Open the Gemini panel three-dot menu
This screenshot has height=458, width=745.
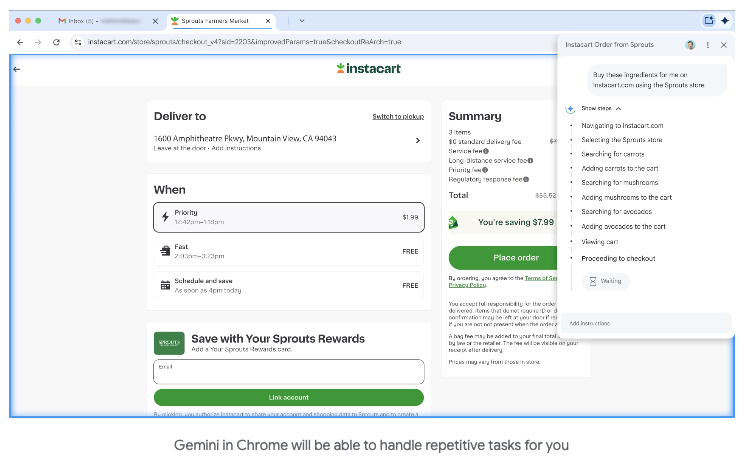[708, 45]
